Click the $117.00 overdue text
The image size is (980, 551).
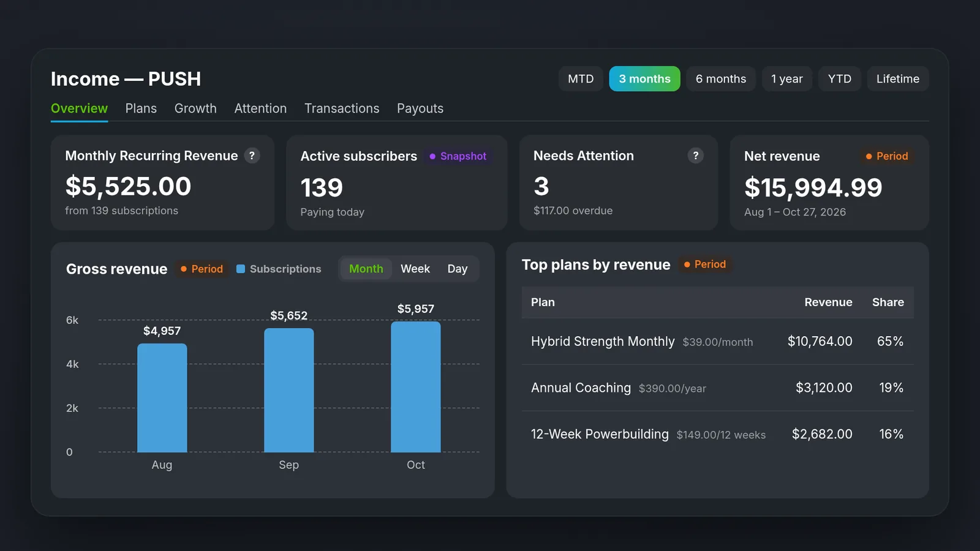coord(573,211)
